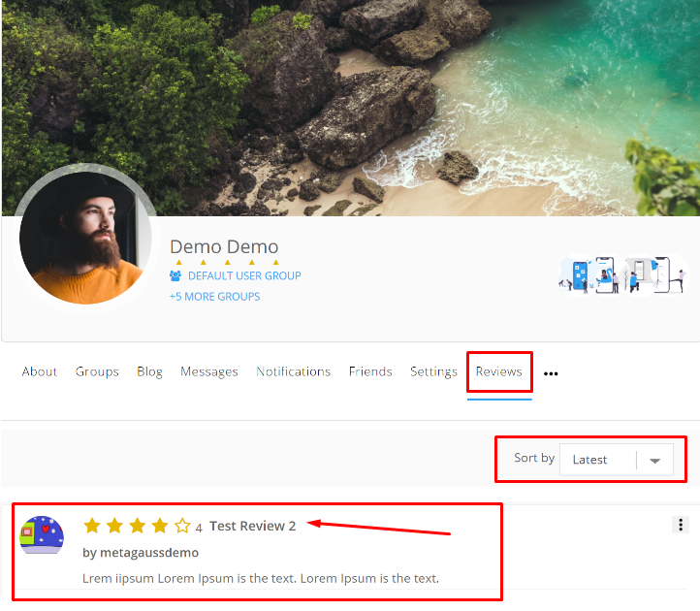This screenshot has width=700, height=611.
Task: Click the users group icon
Action: click(x=175, y=276)
